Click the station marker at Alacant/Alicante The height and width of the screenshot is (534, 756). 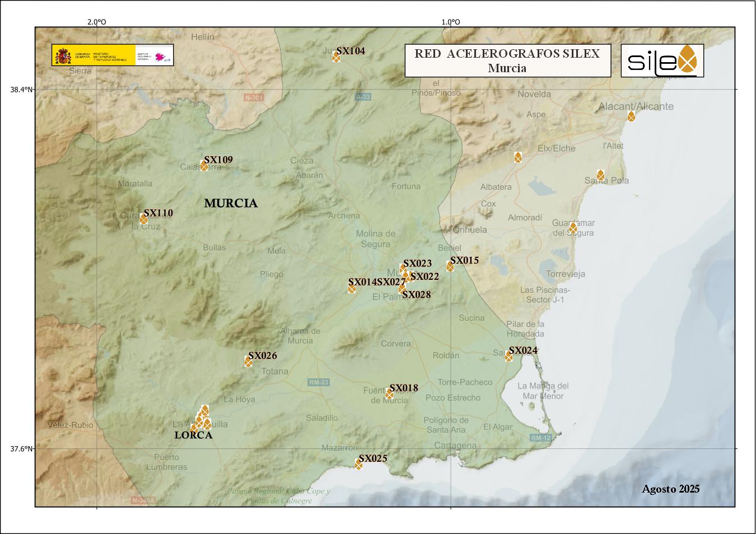point(631,116)
